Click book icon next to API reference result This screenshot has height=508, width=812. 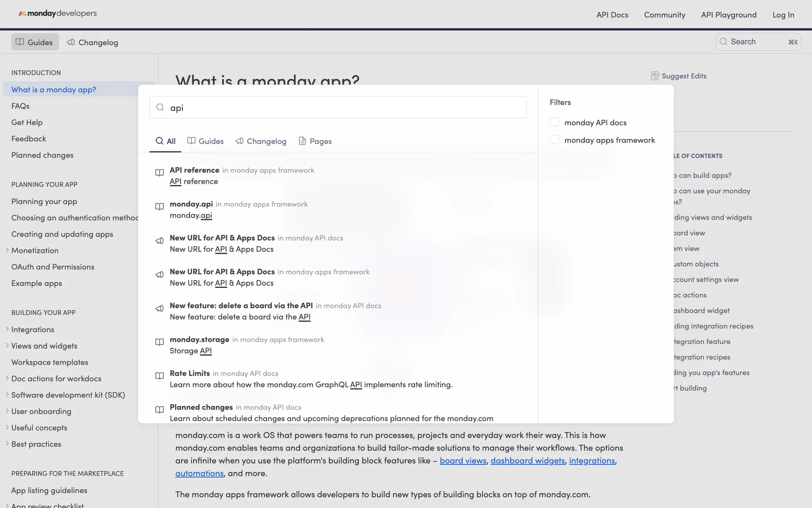click(159, 173)
